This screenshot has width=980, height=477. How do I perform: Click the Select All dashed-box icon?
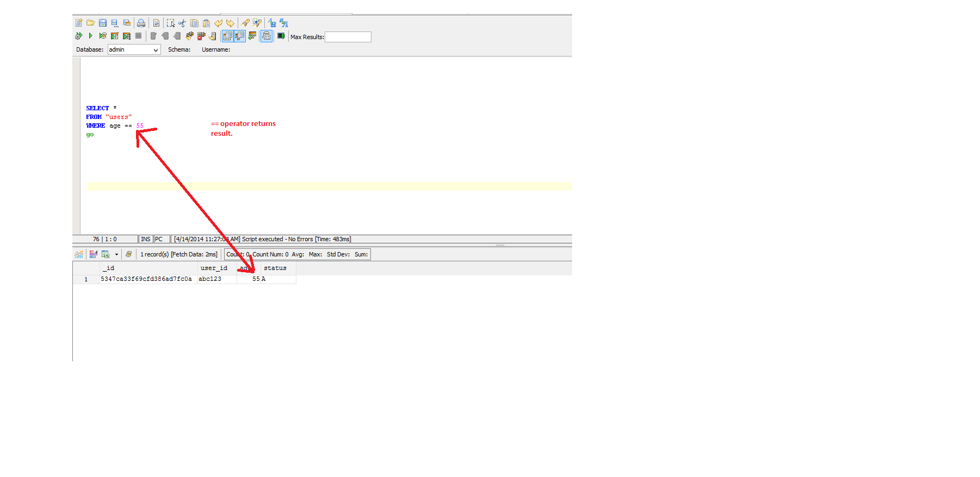point(171,23)
